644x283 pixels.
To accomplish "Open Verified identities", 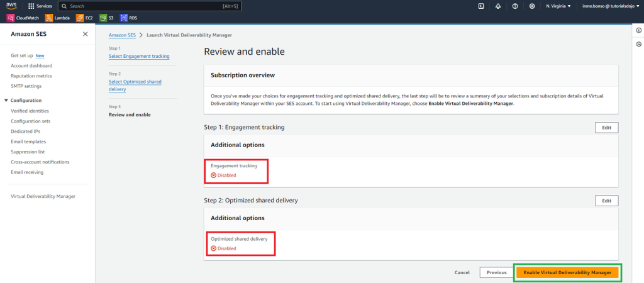I will coord(30,111).
